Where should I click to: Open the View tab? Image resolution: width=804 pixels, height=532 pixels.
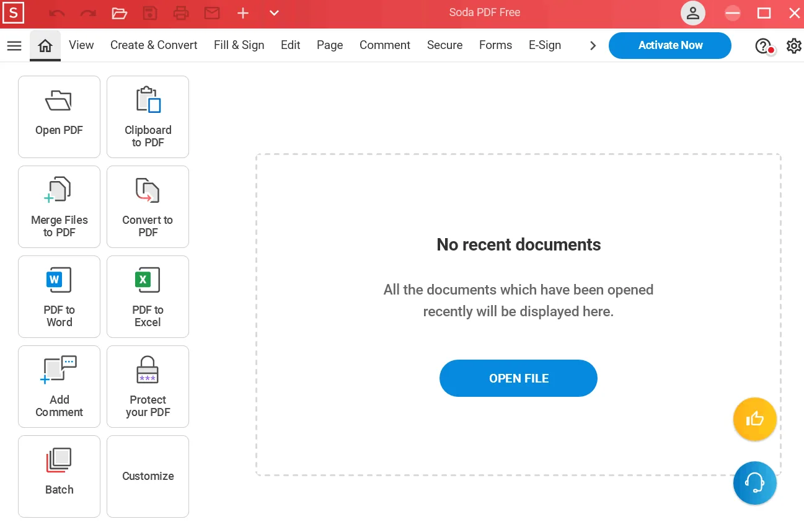click(x=81, y=45)
